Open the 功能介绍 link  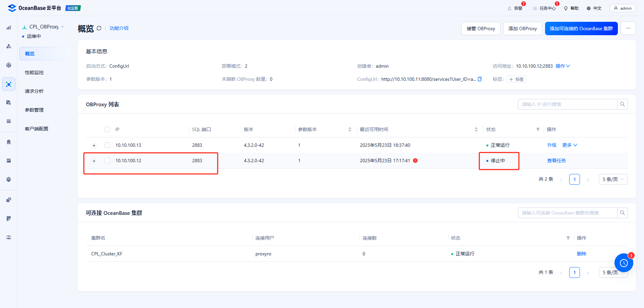(119, 28)
